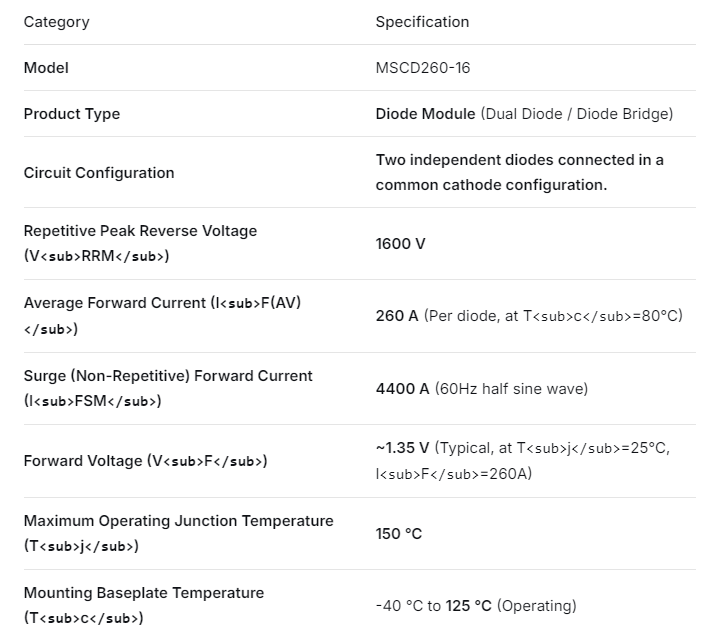Click the Model row label
This screenshot has height=633, width=728.
coord(46,68)
